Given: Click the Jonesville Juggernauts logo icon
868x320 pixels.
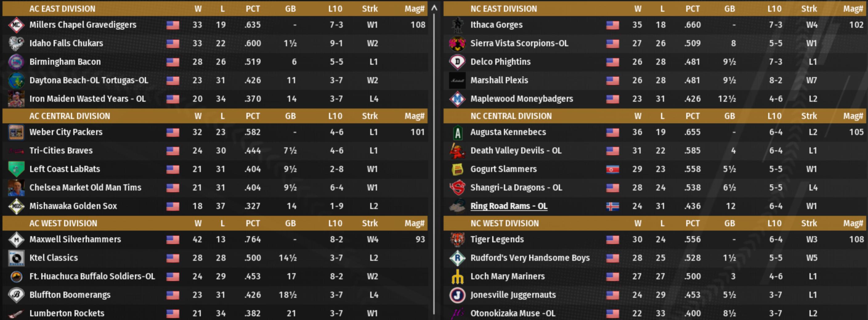Looking at the screenshot, I should (457, 295).
